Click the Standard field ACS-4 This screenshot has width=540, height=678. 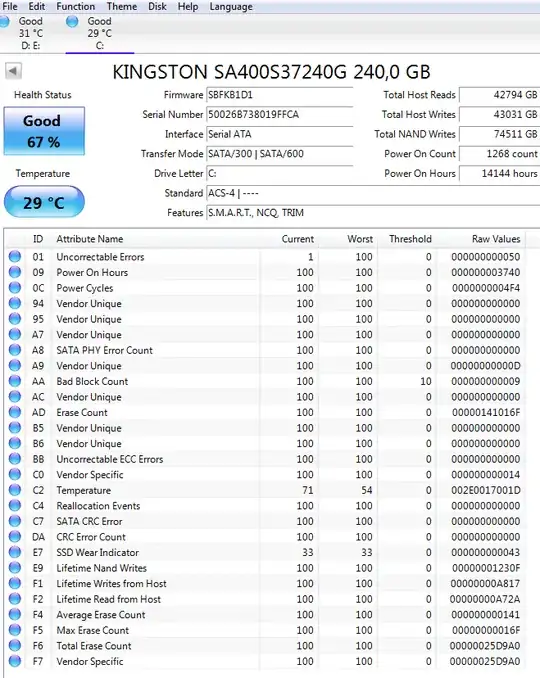coord(373,193)
